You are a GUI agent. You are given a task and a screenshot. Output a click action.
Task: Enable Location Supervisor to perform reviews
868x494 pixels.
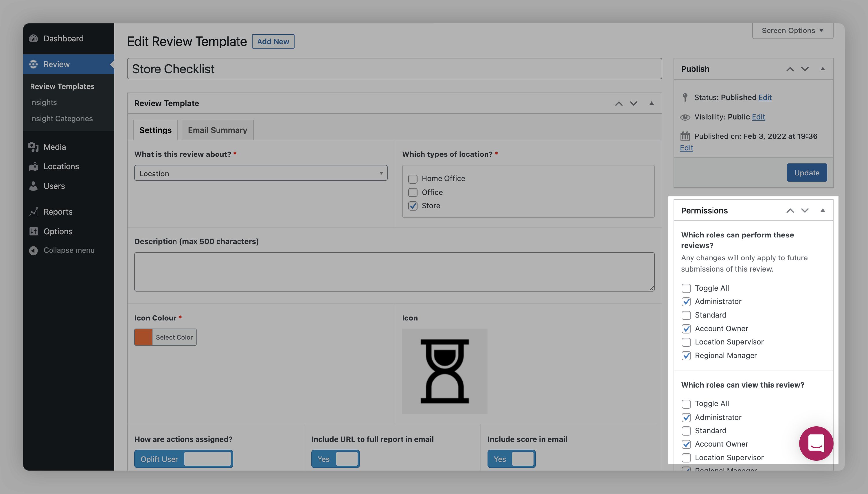pos(686,342)
